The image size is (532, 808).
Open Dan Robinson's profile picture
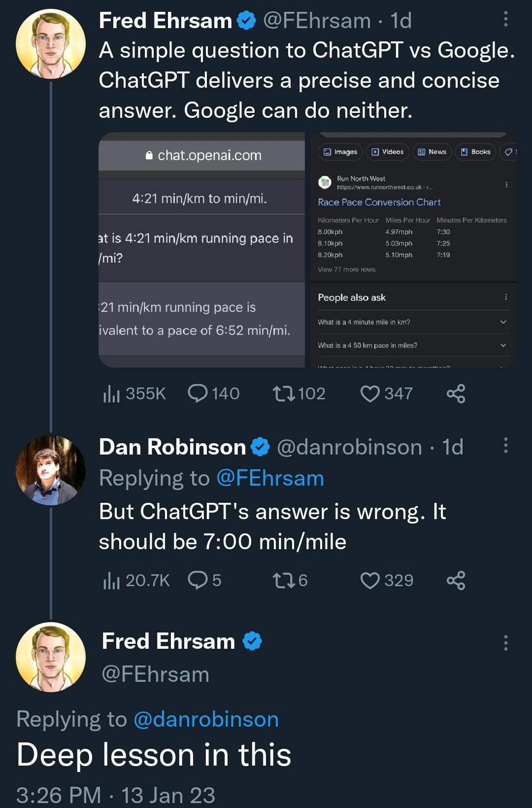(x=51, y=470)
